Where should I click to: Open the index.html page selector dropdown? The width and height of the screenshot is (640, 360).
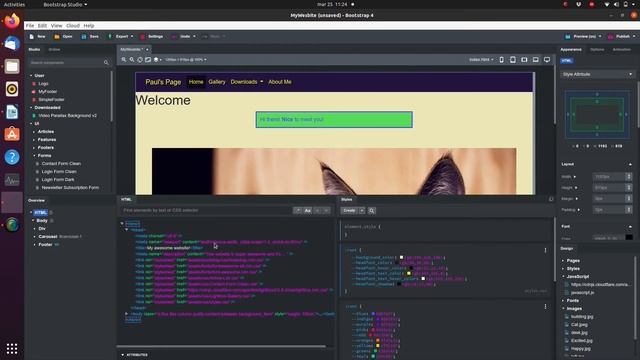(481, 60)
